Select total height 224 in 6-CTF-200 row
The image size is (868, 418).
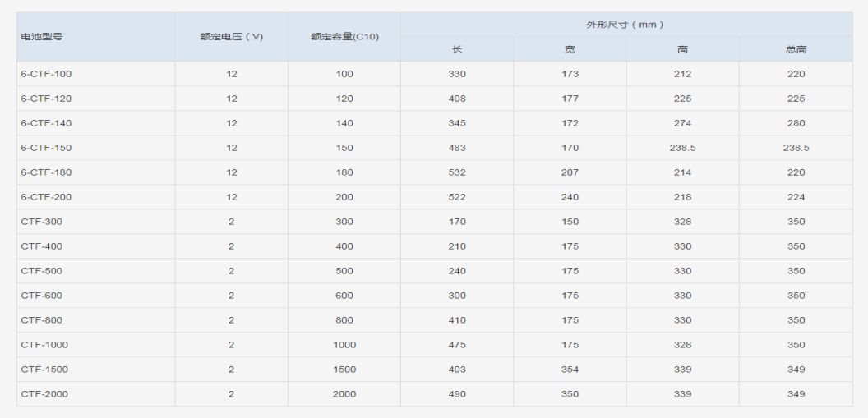pyautogui.click(x=796, y=197)
